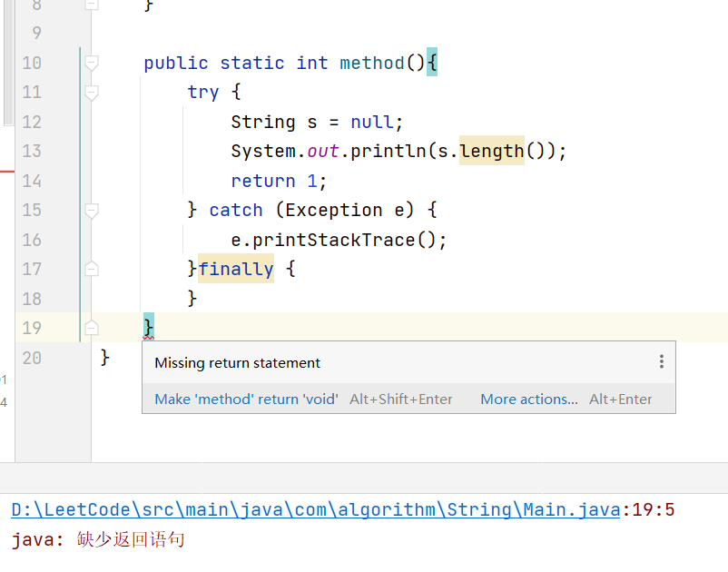728x572 pixels.
Task: Click the 'method' name in the declaration
Action: pyautogui.click(x=372, y=63)
